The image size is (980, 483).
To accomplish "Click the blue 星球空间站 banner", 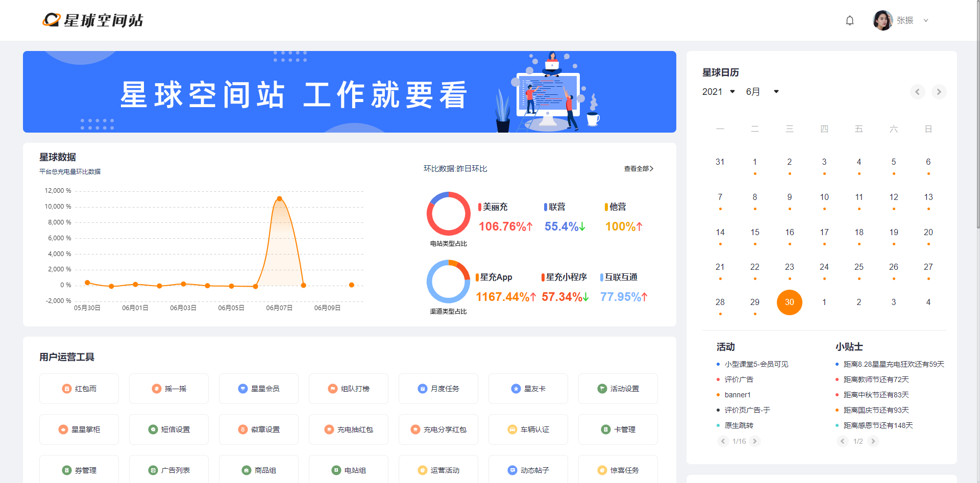I will [x=350, y=92].
